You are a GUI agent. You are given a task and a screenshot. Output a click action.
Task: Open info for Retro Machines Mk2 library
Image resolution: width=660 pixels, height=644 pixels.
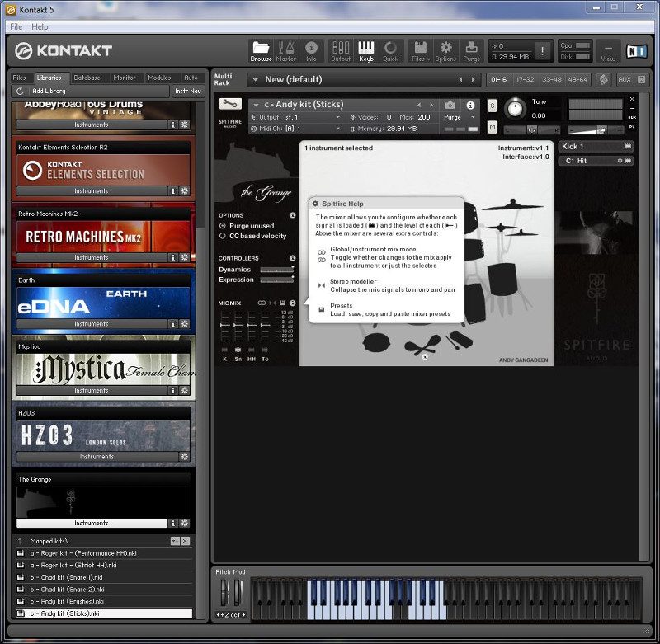[172, 257]
